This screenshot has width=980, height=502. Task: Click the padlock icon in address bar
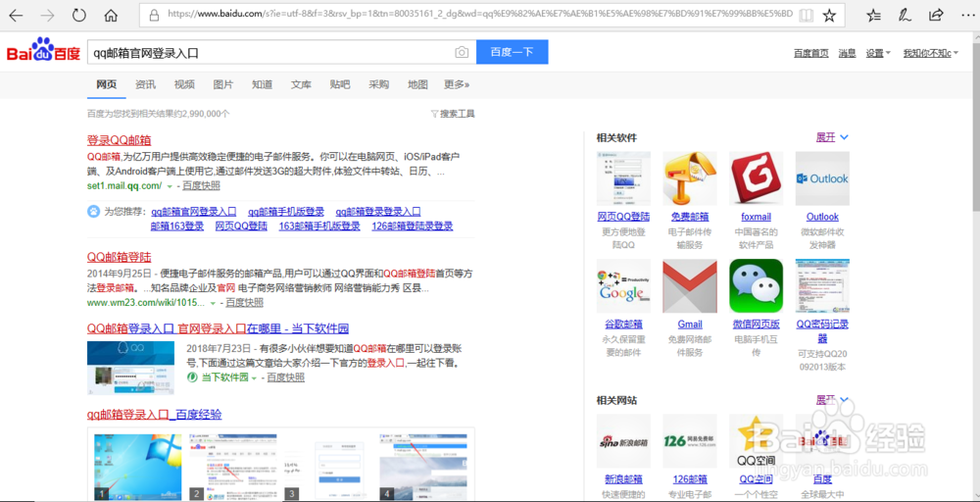tap(155, 15)
